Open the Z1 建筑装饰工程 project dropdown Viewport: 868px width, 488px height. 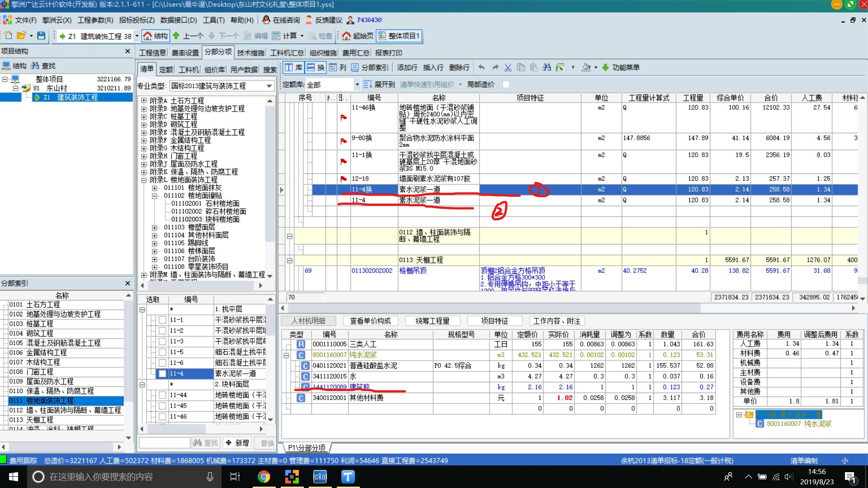point(137,36)
